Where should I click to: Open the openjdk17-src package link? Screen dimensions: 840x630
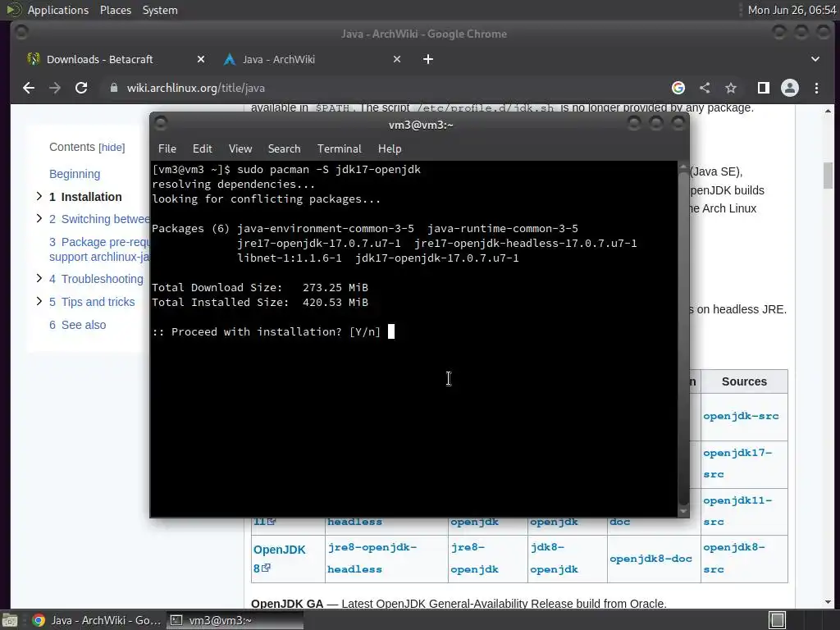(737, 463)
